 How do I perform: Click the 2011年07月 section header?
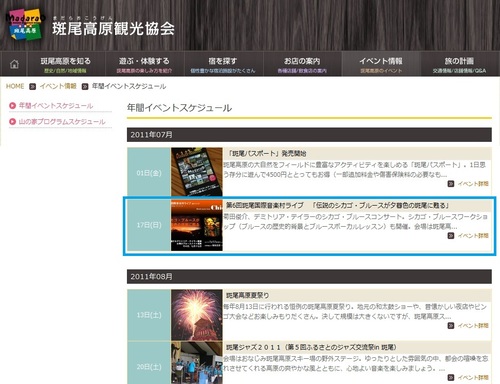click(x=309, y=135)
